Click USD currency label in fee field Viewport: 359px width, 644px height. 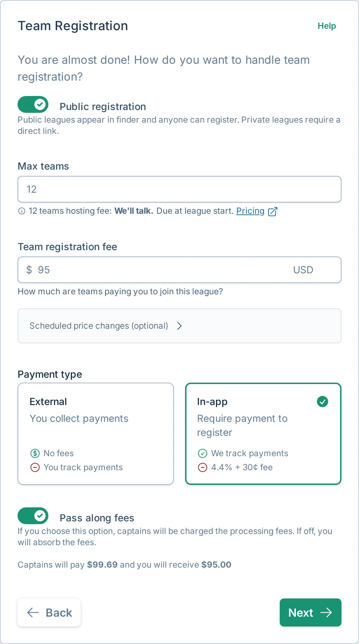(303, 270)
